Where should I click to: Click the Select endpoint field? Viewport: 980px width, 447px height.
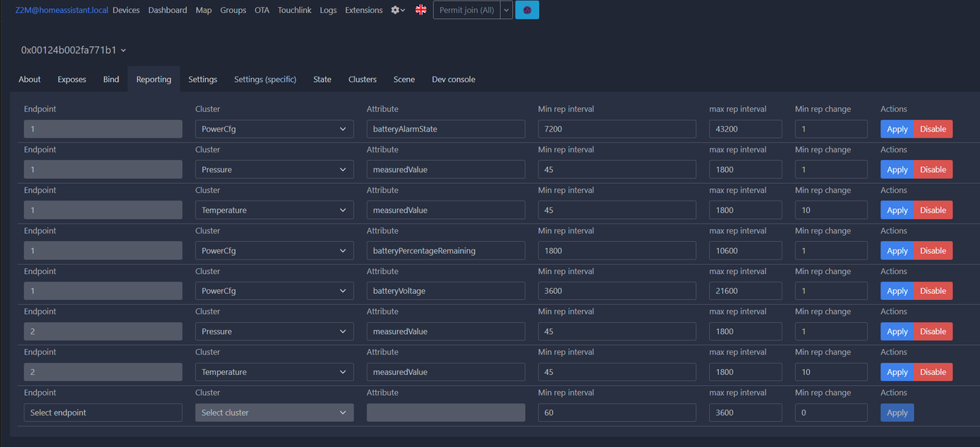(103, 413)
